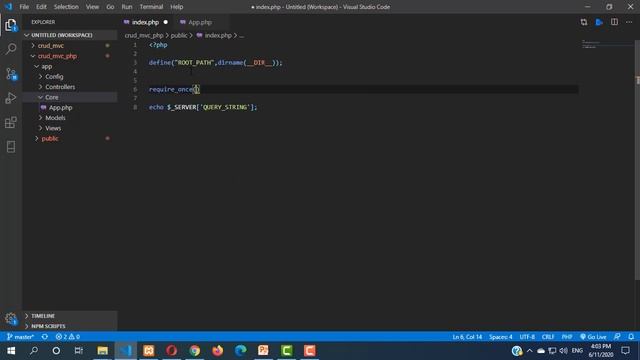Open Google Chrome from the taskbar
The image size is (640, 360).
195,351
